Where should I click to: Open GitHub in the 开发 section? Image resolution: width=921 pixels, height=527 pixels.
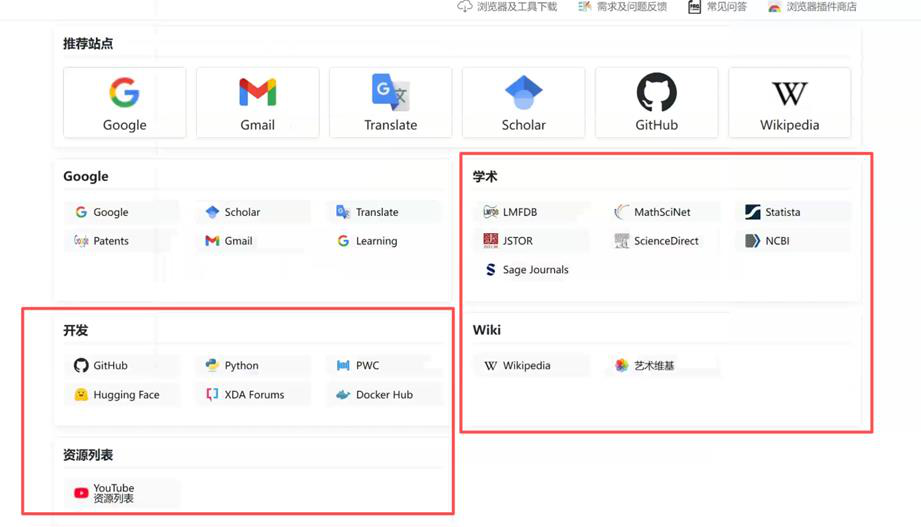[122, 365]
